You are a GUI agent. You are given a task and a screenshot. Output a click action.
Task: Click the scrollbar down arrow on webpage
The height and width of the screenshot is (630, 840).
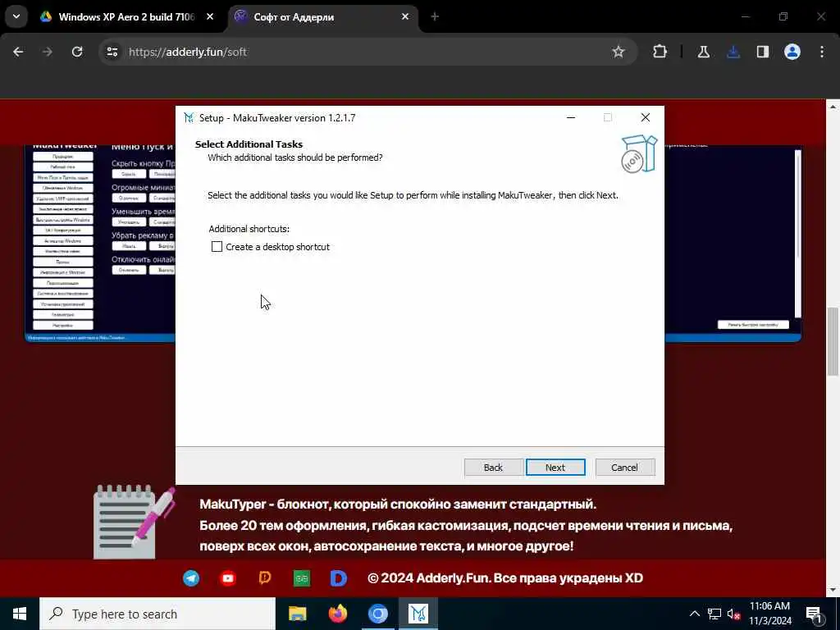click(x=833, y=591)
